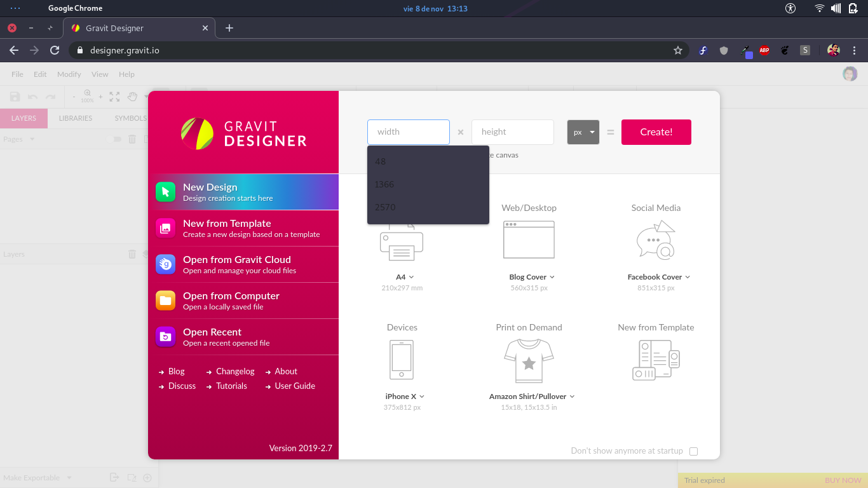868x488 pixels.
Task: Enable Don't show anymore at startup
Action: pos(693,451)
